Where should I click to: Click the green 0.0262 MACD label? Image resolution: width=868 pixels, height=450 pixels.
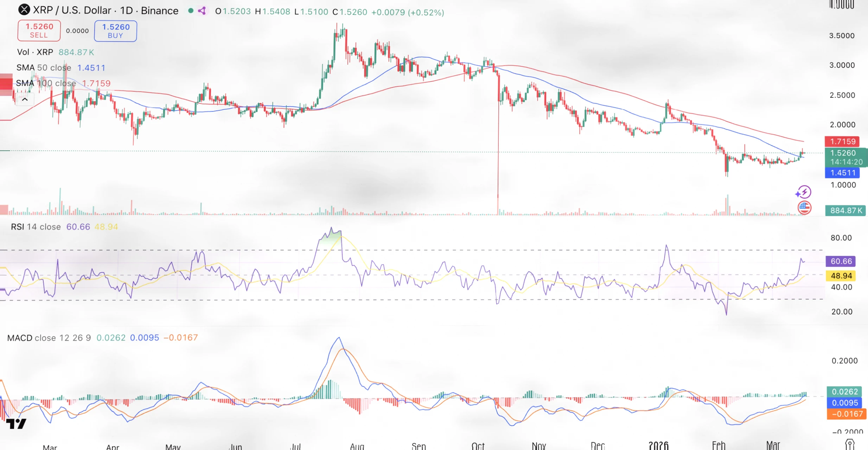click(844, 392)
